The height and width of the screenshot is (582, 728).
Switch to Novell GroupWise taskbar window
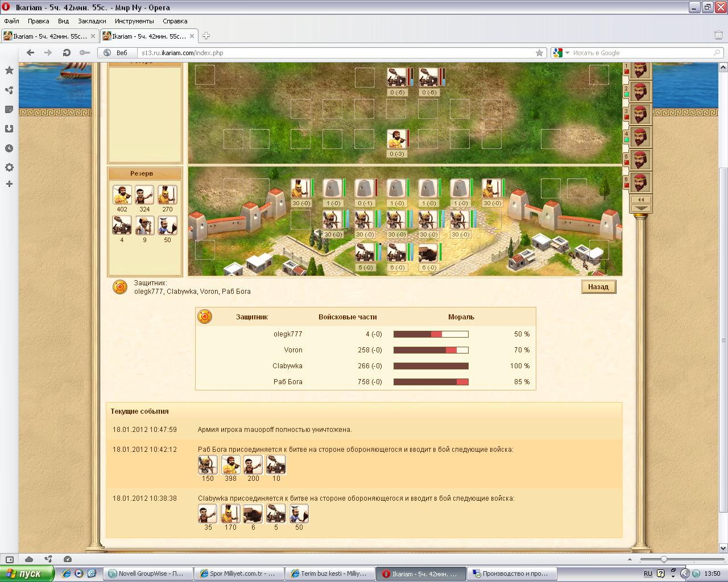[149, 573]
